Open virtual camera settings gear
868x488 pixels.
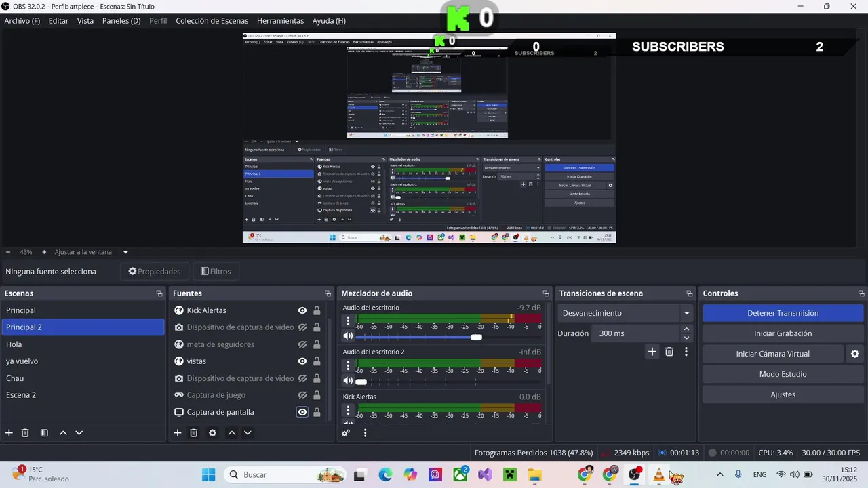point(854,354)
